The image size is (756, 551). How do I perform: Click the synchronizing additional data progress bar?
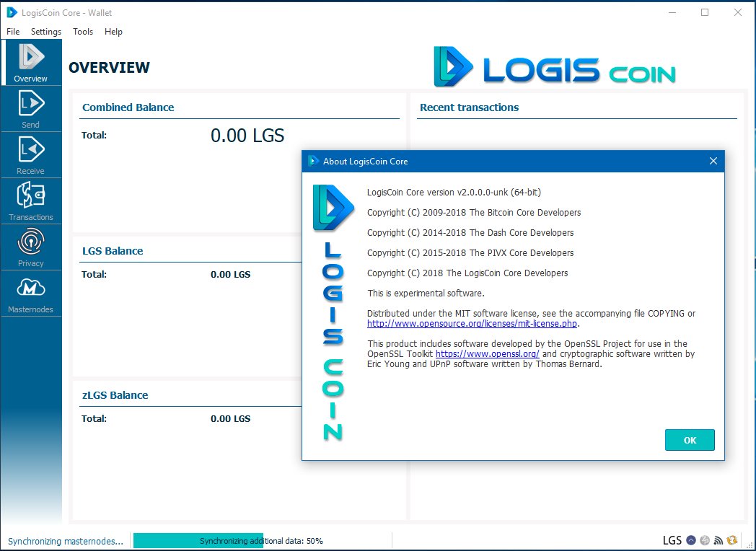[x=261, y=541]
